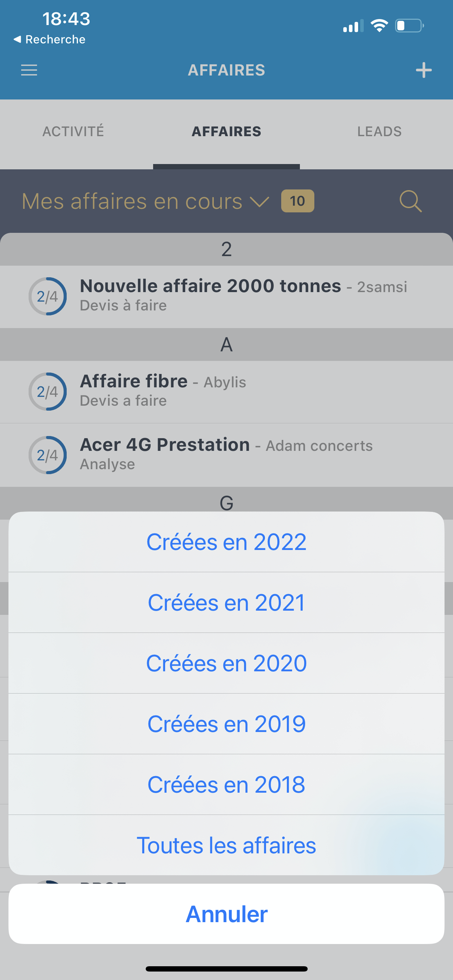The height and width of the screenshot is (980, 453).
Task: Tap the 10 count badge
Action: pyautogui.click(x=297, y=201)
